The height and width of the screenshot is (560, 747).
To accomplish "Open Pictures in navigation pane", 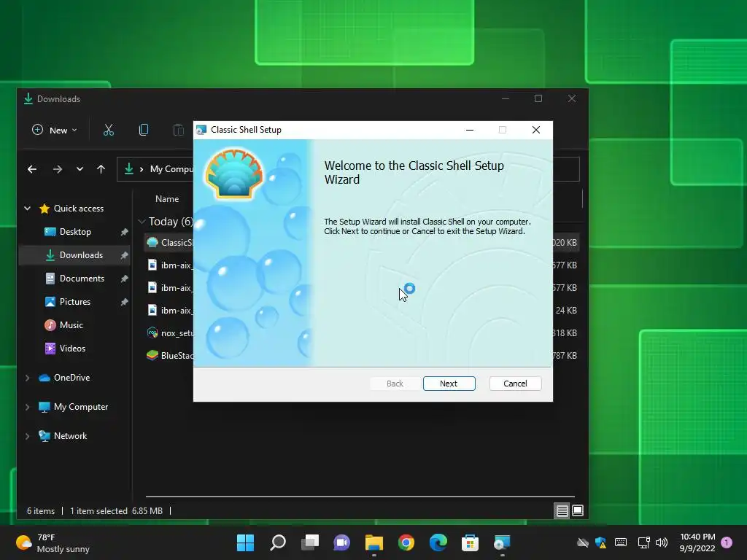I will pyautogui.click(x=75, y=302).
